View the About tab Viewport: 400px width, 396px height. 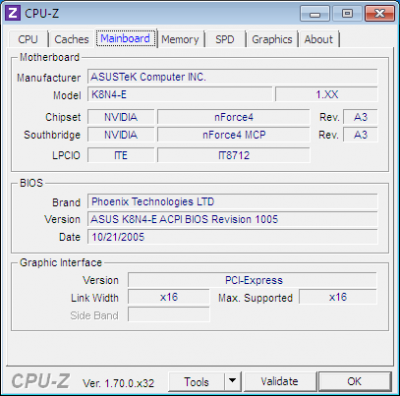(319, 39)
